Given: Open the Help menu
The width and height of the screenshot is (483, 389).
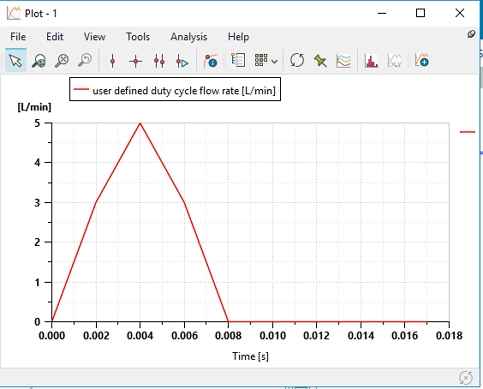Looking at the screenshot, I should point(238,36).
